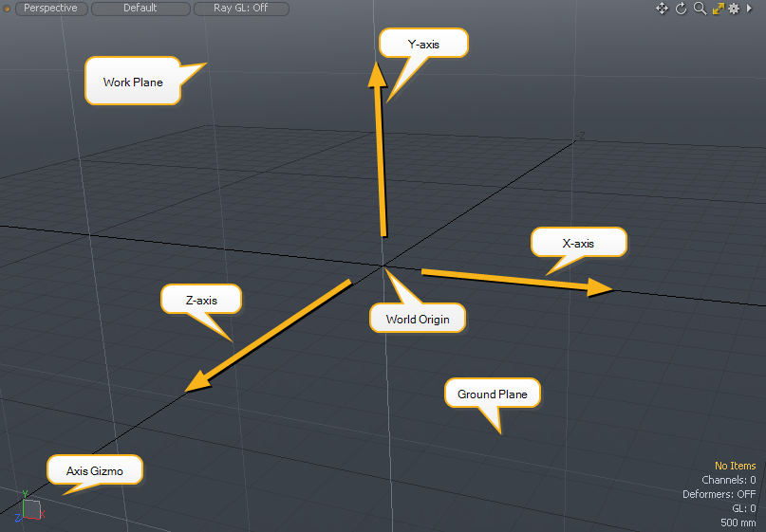The height and width of the screenshot is (532, 766).
Task: Click the orange dot viewport handle
Action: click(7, 9)
